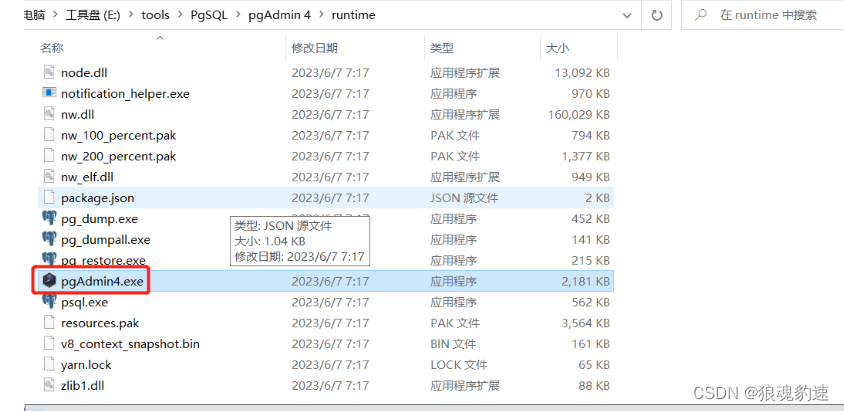Click the BIN 文件 type cell
The width and height of the screenshot is (844, 411).
click(x=453, y=344)
